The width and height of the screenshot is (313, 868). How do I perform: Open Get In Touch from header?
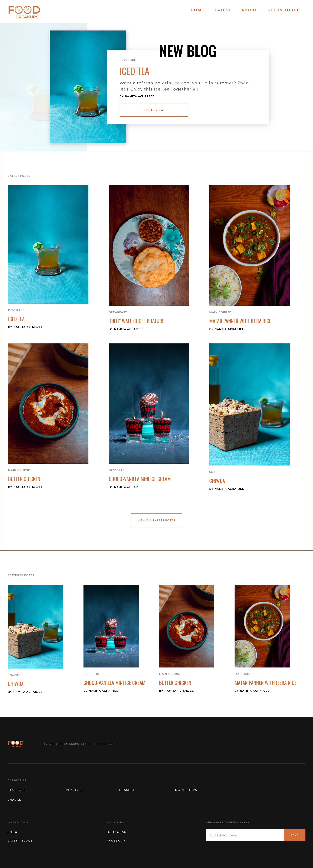click(x=284, y=10)
